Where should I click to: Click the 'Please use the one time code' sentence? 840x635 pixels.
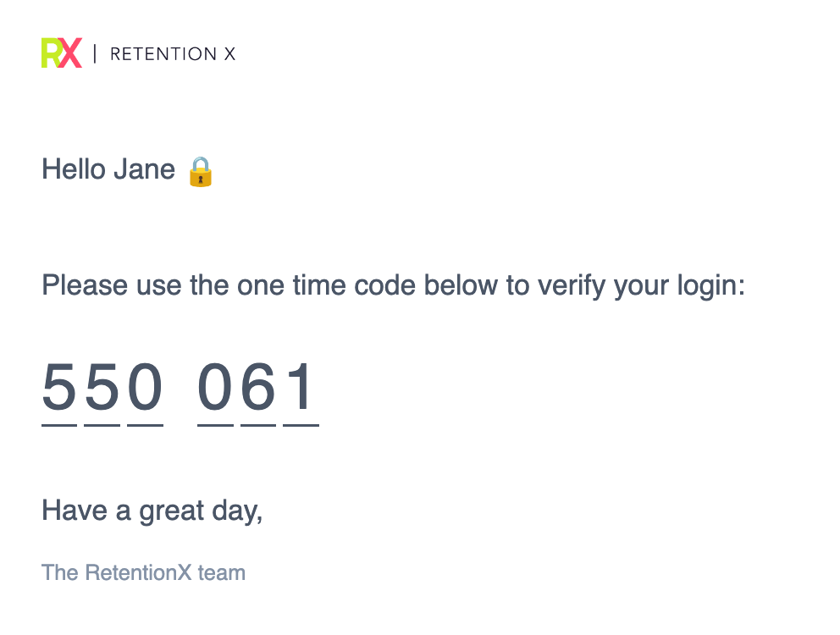tap(393, 285)
